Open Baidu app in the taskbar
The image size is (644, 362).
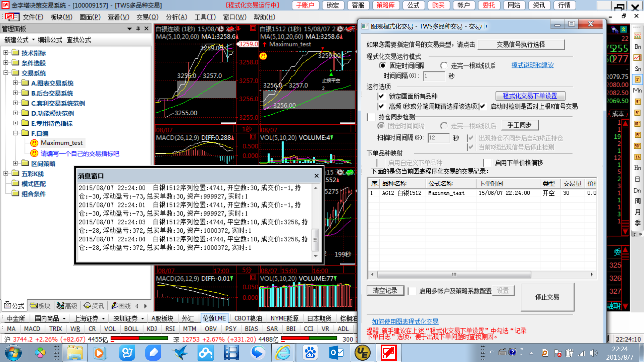pos(310,353)
